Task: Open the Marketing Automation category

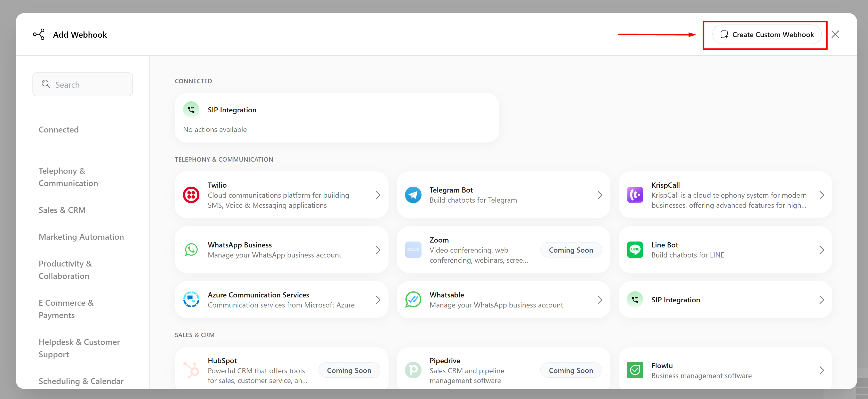Action: click(81, 237)
